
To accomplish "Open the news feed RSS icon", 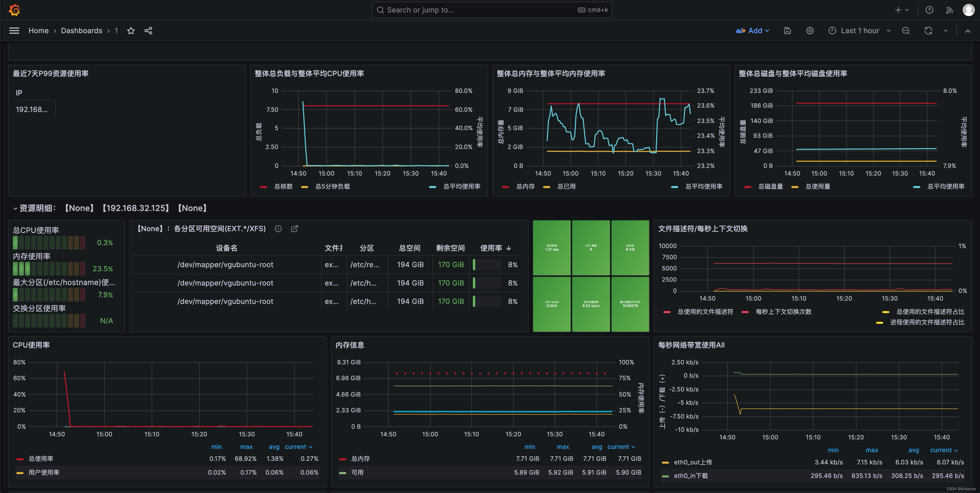I will (949, 10).
